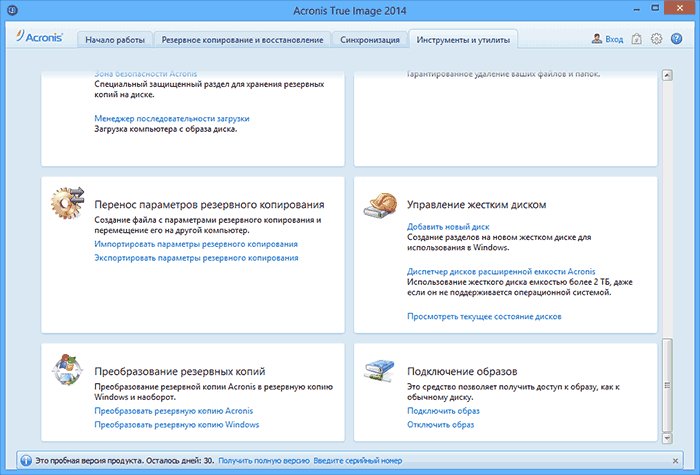Screen dimensions: 700x475
Task: Switch to the Начало работы tab
Action: [115, 40]
